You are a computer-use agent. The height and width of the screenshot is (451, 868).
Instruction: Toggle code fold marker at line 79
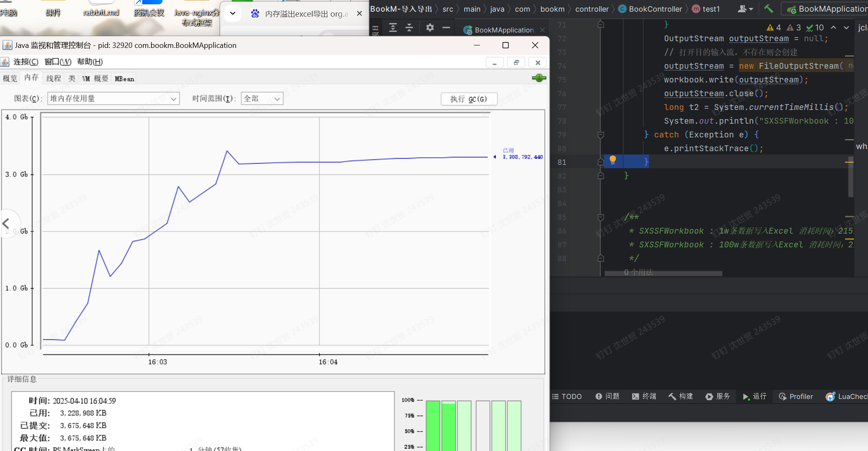[601, 135]
